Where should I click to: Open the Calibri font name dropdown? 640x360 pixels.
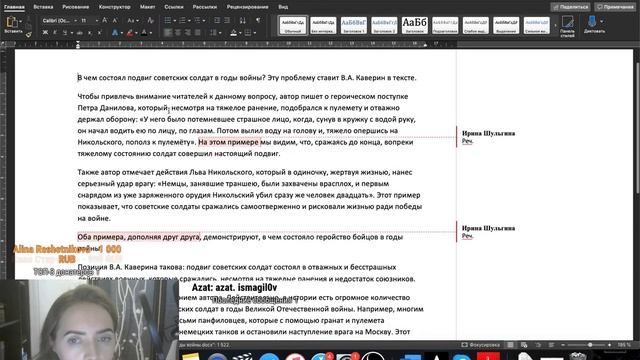(x=75, y=20)
